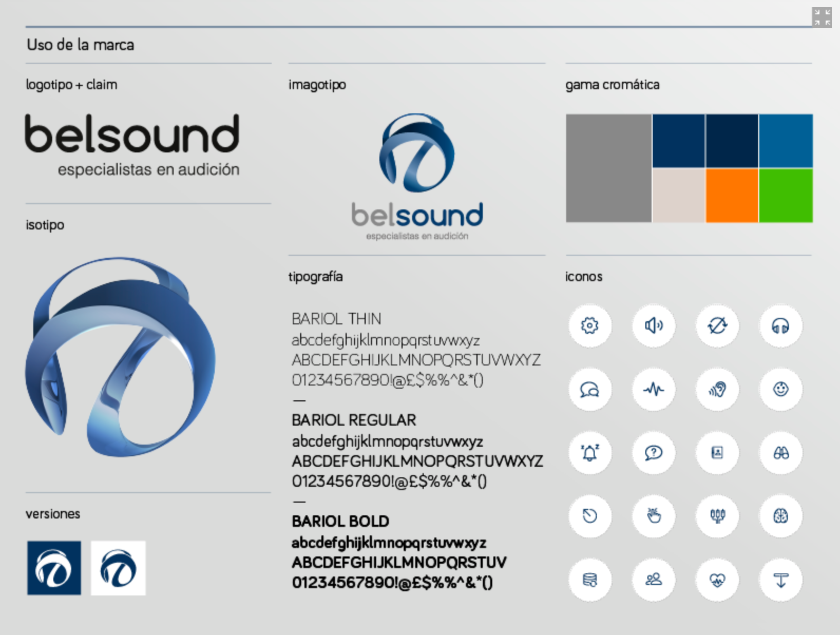Viewport: 840px width, 635px height.
Task: Select the green color swatch
Action: click(x=786, y=196)
